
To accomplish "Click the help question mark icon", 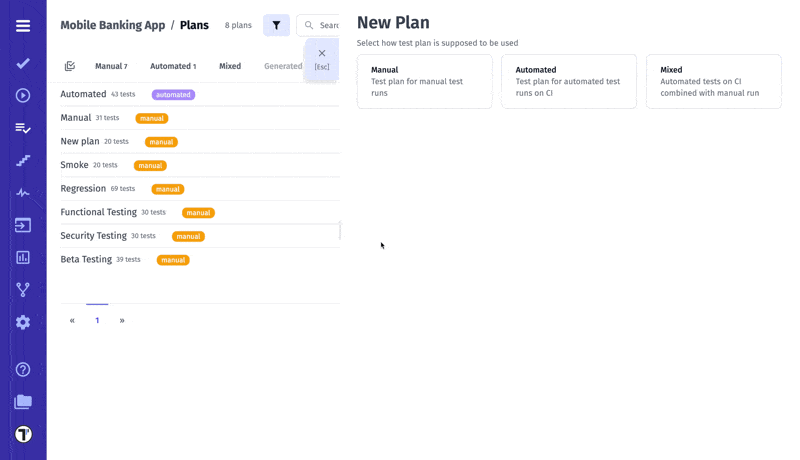I will coord(23,369).
